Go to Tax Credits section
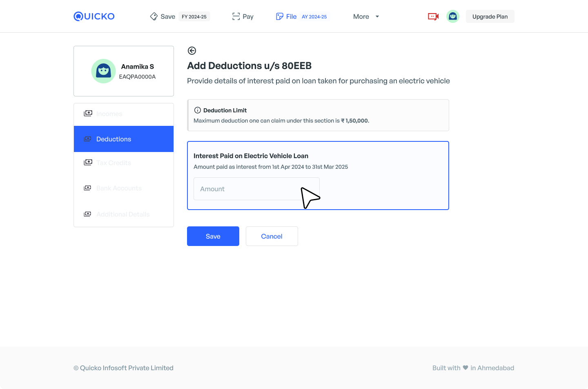Viewport: 588px width, 389px height. click(x=114, y=163)
